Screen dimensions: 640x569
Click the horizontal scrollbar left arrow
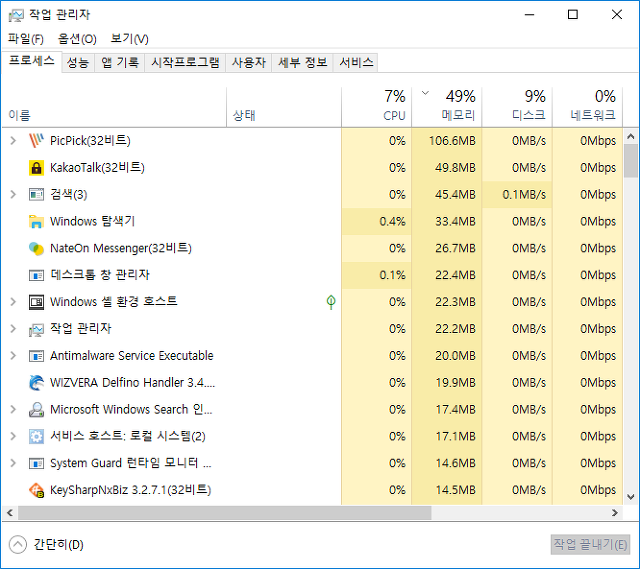coord(10,513)
